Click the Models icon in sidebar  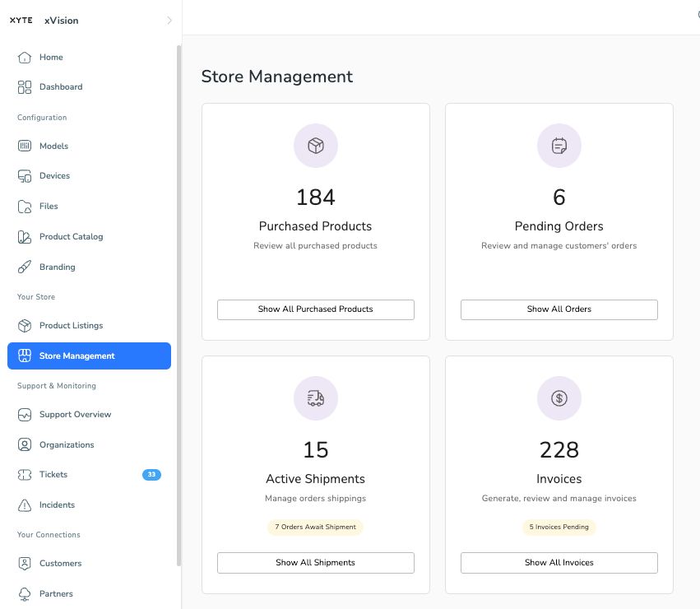pos(24,146)
